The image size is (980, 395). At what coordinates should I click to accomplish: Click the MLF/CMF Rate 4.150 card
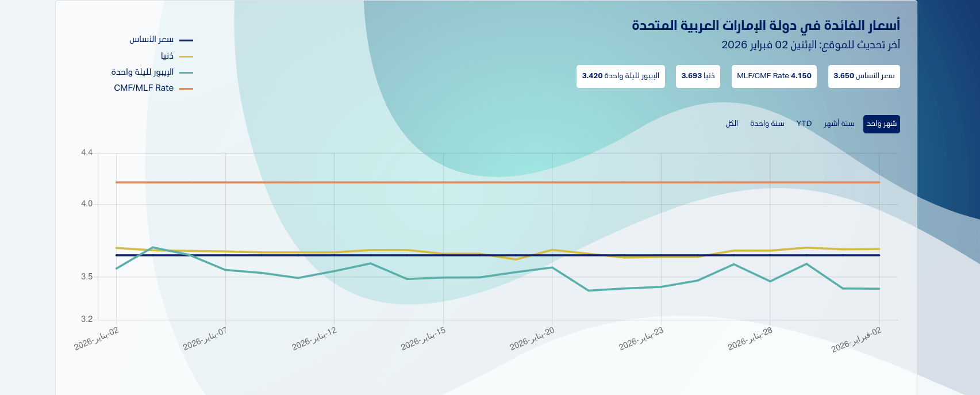(774, 76)
